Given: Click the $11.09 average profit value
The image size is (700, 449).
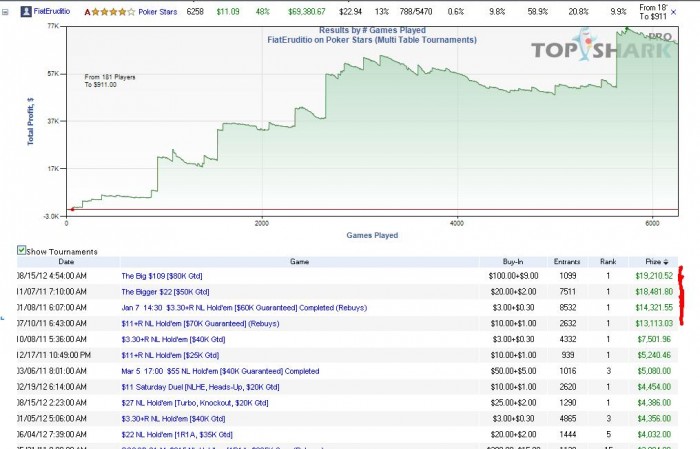Looking at the screenshot, I should (228, 12).
